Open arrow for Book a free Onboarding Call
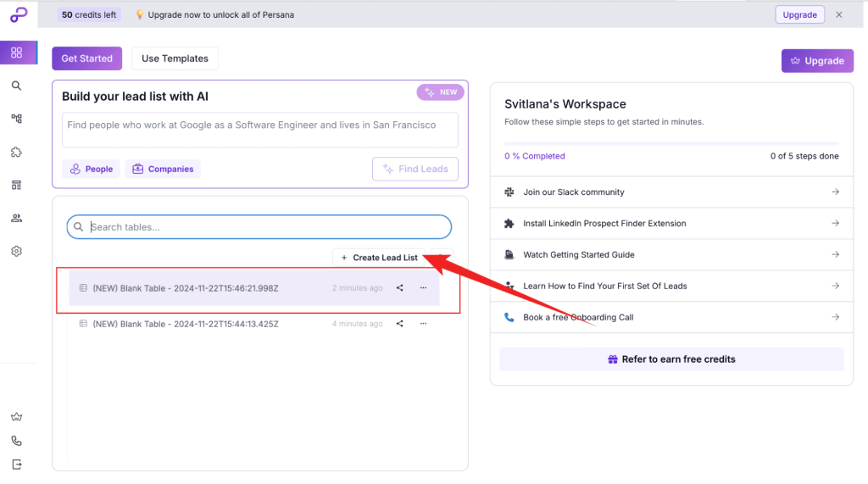868x484 pixels. click(835, 317)
